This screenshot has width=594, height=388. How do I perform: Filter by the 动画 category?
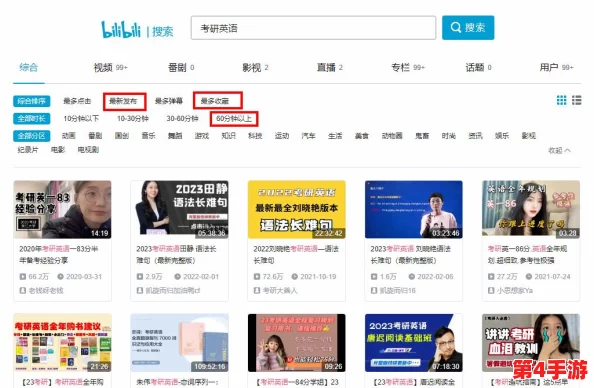point(69,136)
